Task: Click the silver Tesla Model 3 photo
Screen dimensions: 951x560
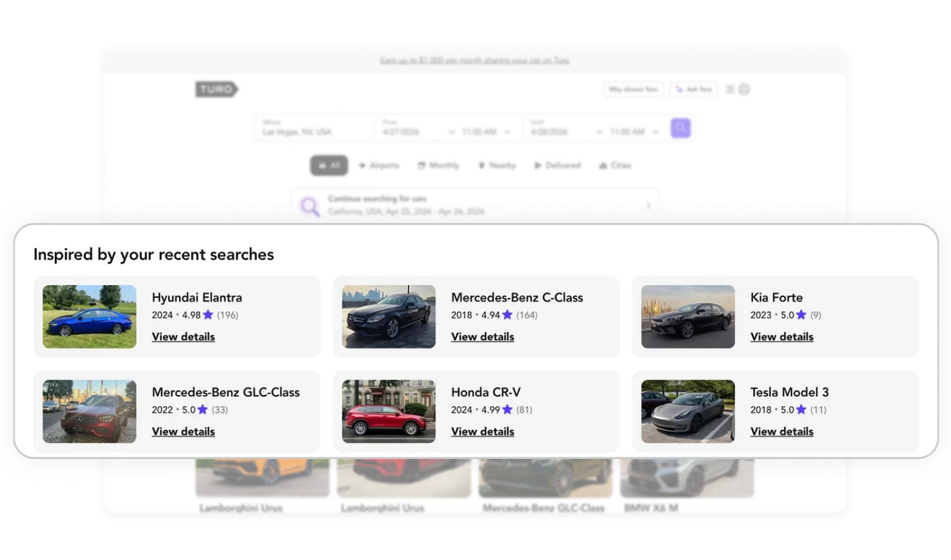Action: coord(688,411)
